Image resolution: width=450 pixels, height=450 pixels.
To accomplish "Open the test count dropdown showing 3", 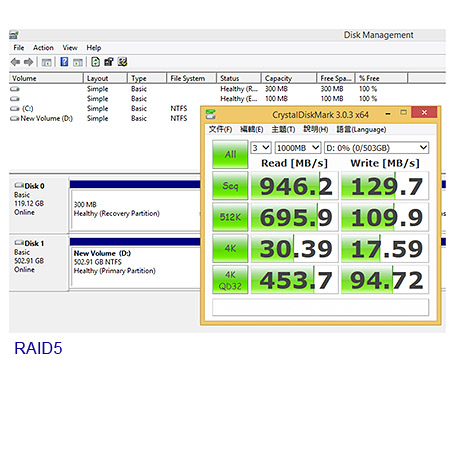I will click(260, 148).
